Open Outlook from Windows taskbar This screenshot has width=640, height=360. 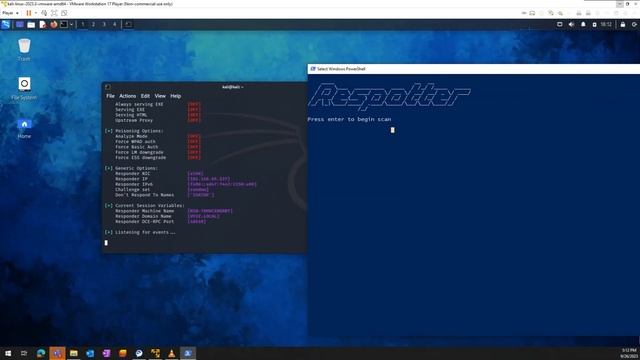[x=90, y=353]
